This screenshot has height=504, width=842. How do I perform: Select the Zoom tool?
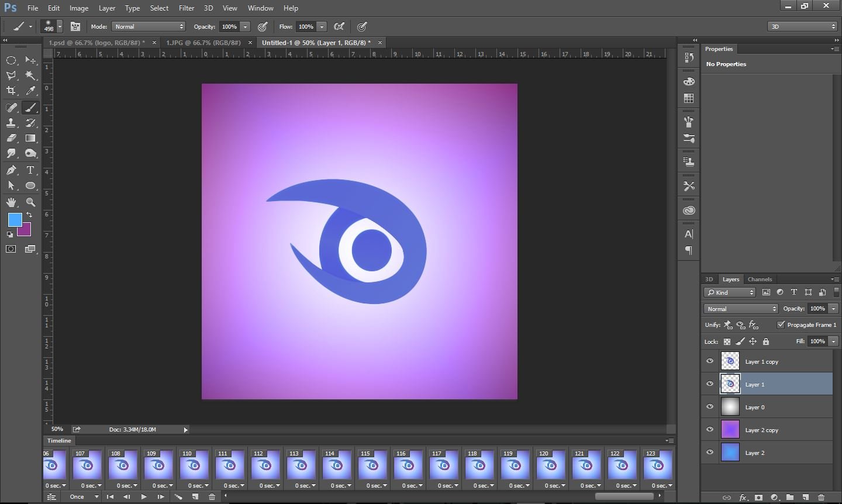pyautogui.click(x=30, y=202)
